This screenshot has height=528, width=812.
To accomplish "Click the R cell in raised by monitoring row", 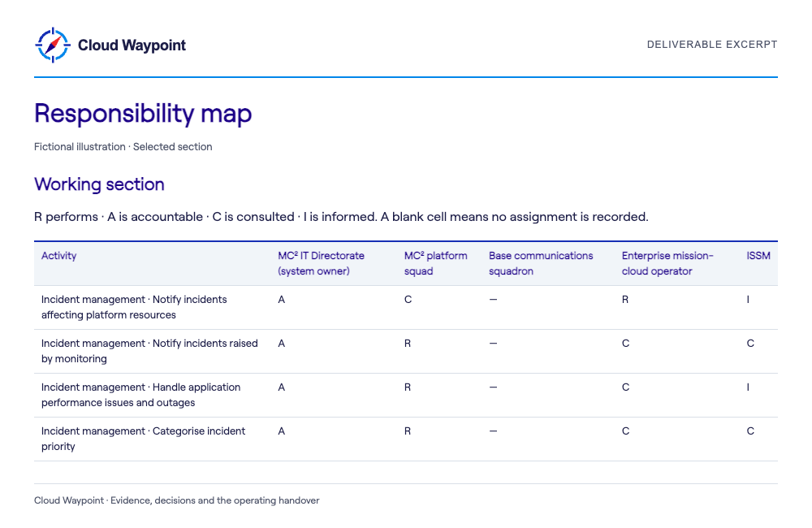I will pos(408,344).
